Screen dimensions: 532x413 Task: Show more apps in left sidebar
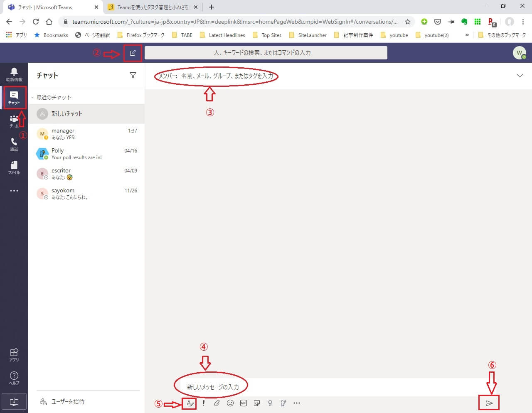pos(14,191)
